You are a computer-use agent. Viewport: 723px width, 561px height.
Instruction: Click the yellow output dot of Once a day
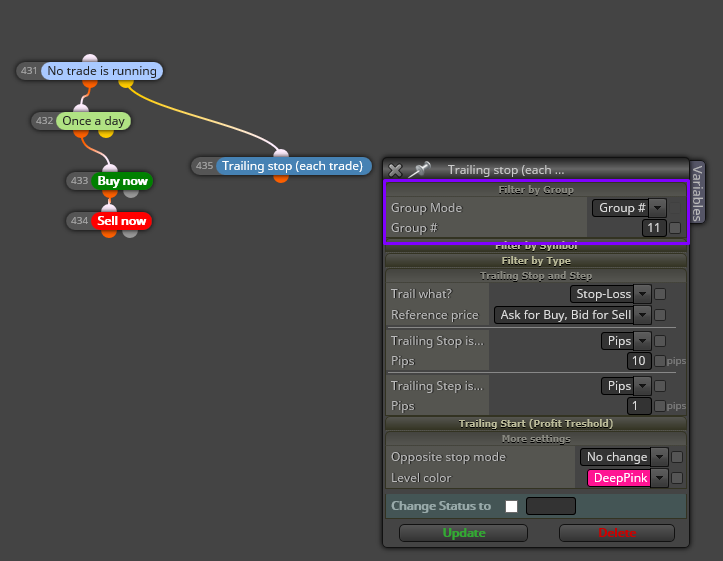point(106,134)
